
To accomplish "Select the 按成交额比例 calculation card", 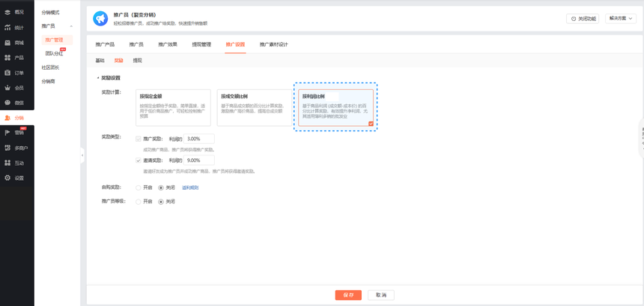I will point(255,108).
